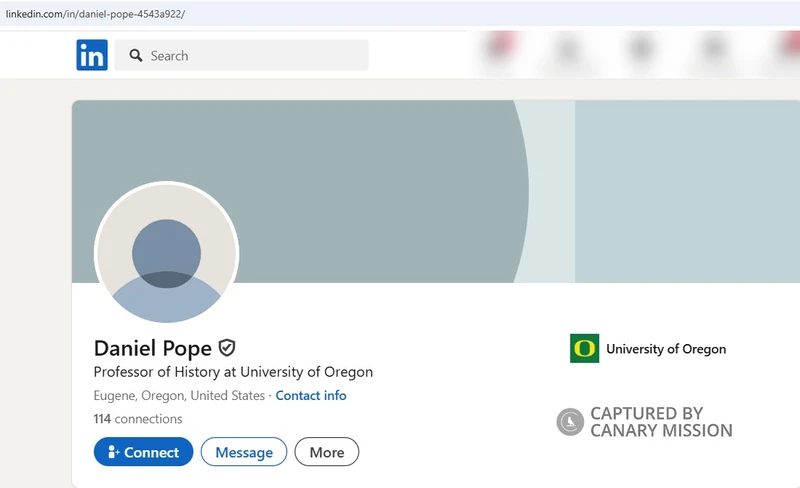Open the Message button
The width and height of the screenshot is (800, 488).
(244, 452)
